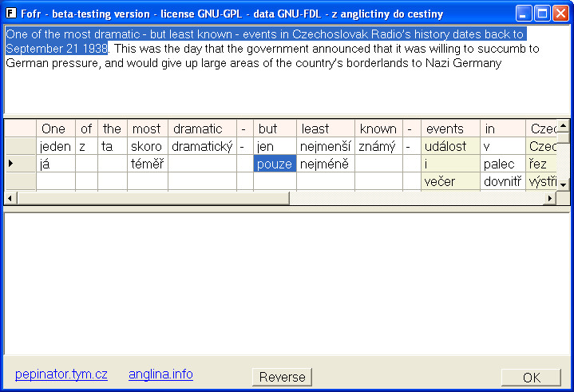Choose the 'skoro' translation cell
The height and width of the screenshot is (392, 574).
click(x=148, y=146)
